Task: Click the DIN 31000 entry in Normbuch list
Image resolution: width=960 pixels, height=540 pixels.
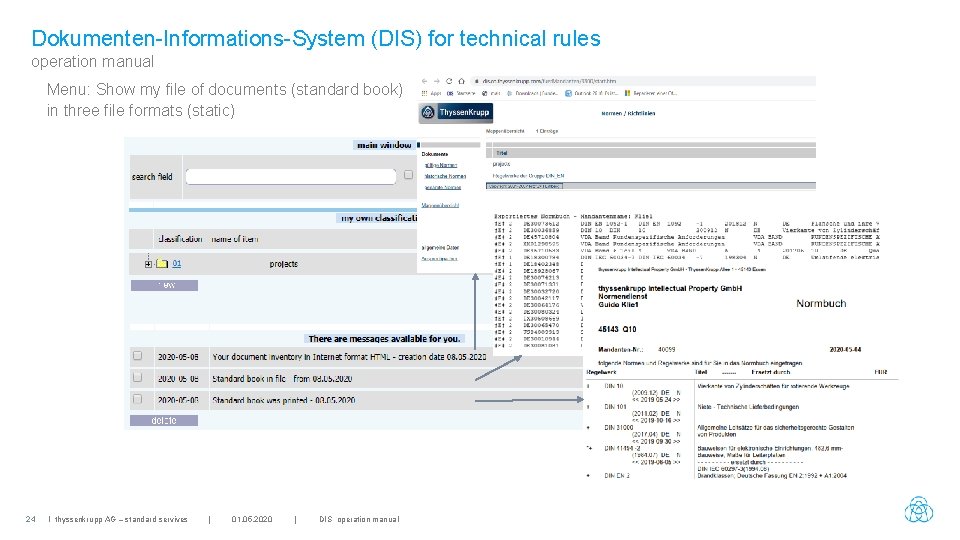Action: click(618, 427)
